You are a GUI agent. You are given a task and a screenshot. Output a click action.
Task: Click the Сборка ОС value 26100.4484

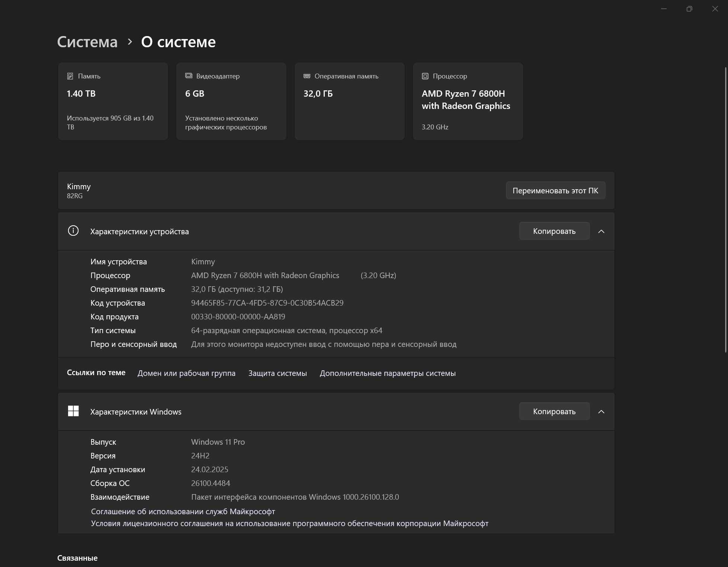[x=211, y=483]
